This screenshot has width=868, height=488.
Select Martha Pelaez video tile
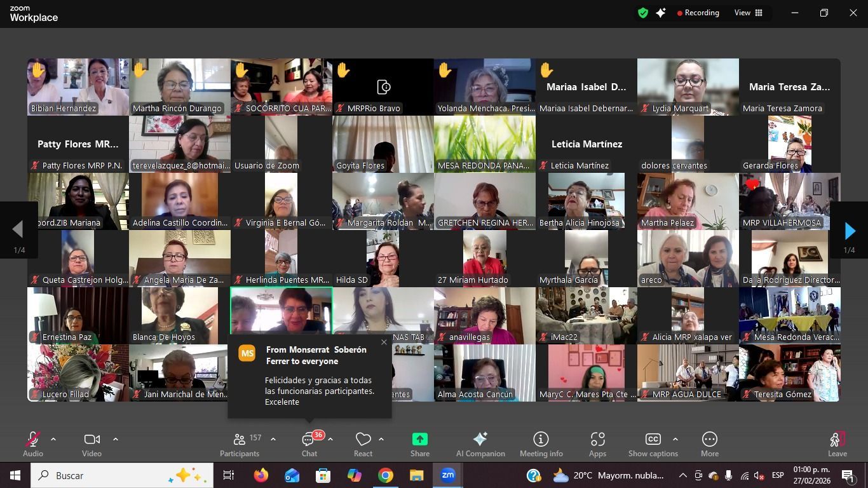(688, 201)
